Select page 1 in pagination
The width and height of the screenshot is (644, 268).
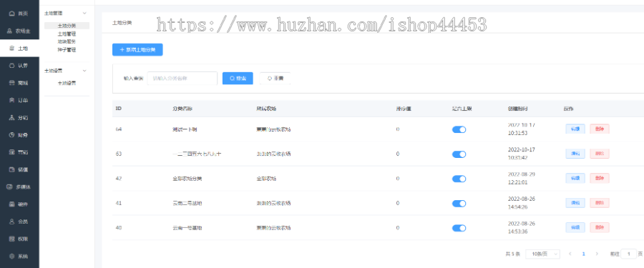[x=584, y=254]
